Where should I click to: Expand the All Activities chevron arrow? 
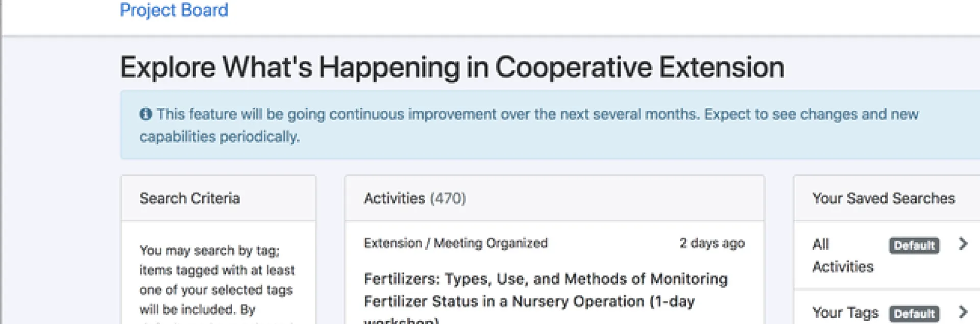coord(963,244)
